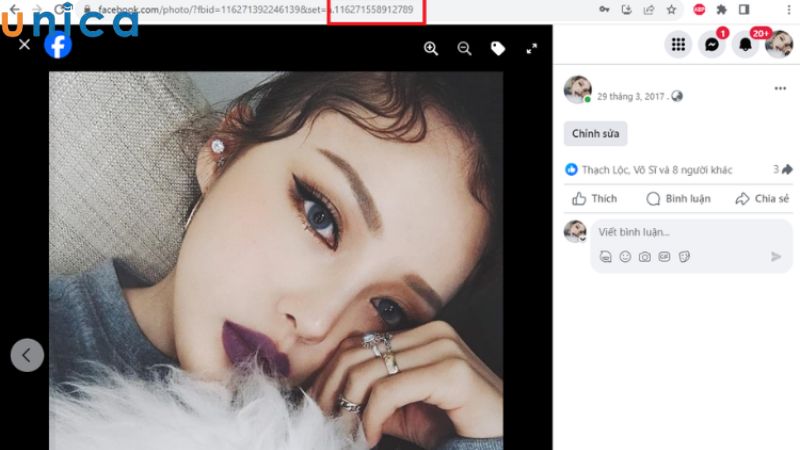Click the site lock icon in address bar
This screenshot has width=800, height=450.
tap(87, 9)
